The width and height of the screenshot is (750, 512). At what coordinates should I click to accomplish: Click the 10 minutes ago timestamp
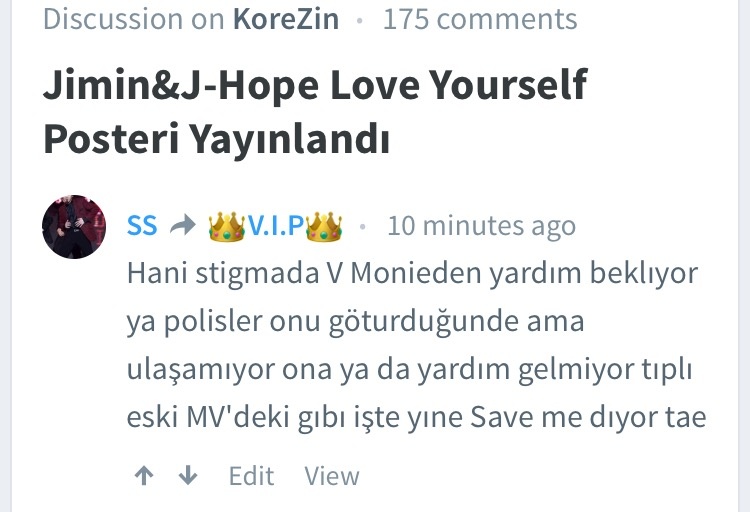pyautogui.click(x=482, y=226)
